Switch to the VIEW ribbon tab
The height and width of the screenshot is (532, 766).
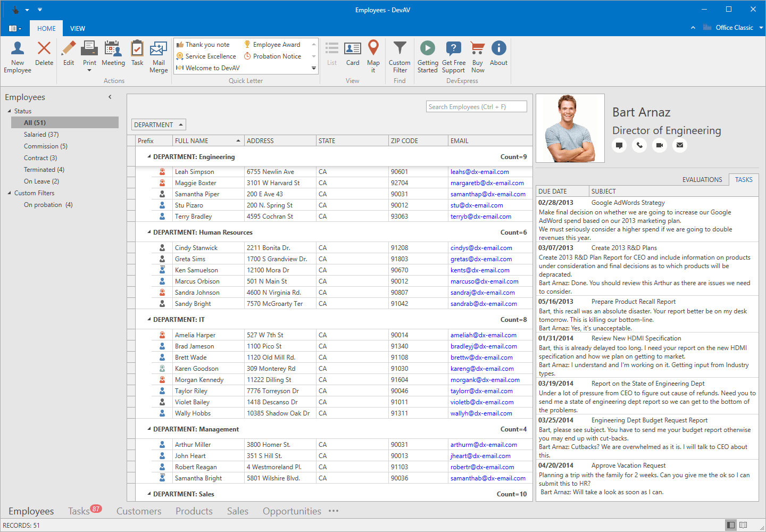[78, 28]
